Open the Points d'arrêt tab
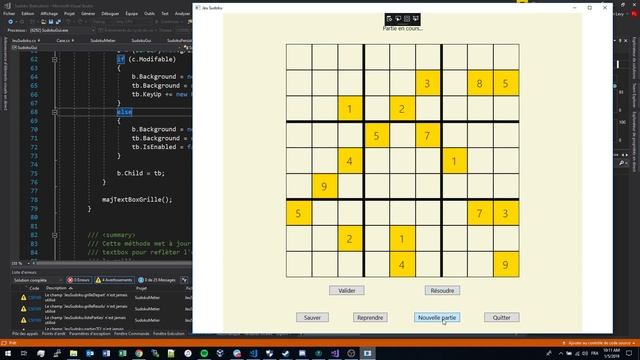The width and height of the screenshot is (640, 360). [x=53, y=334]
